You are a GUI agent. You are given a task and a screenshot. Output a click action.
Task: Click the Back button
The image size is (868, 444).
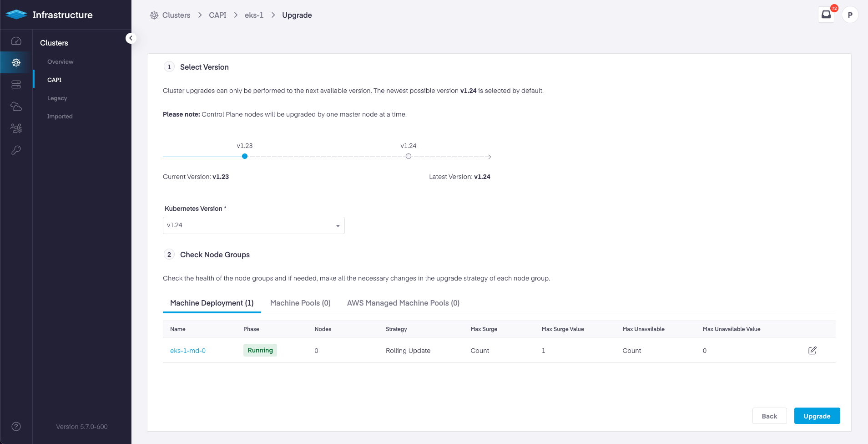point(769,416)
